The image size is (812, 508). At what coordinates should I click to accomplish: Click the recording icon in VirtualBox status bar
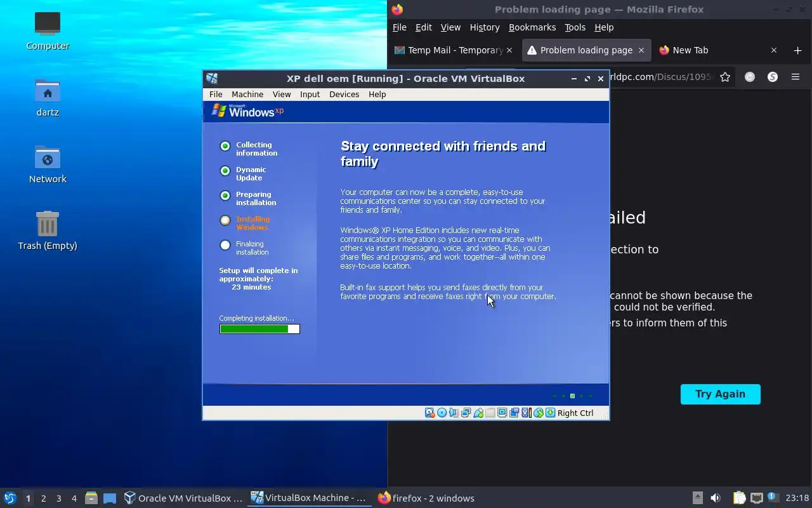coord(514,413)
